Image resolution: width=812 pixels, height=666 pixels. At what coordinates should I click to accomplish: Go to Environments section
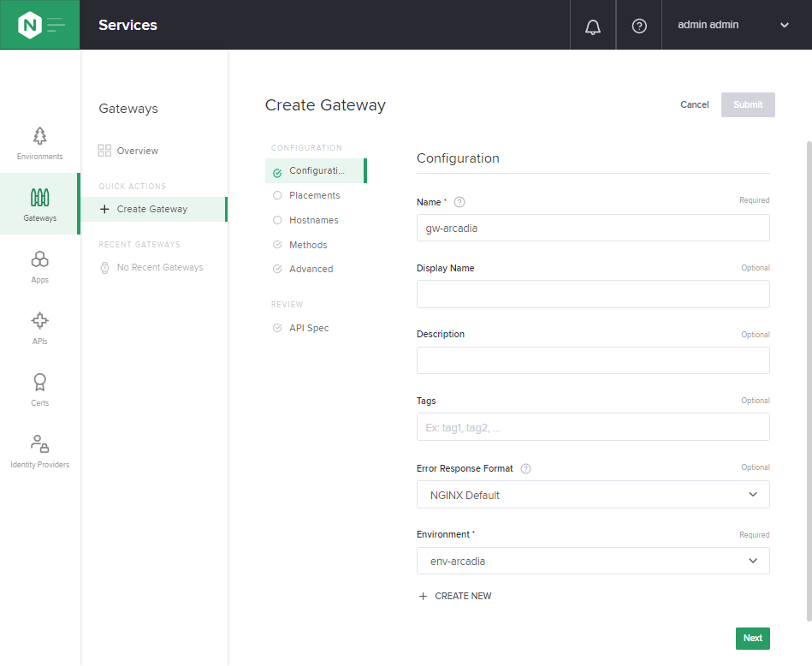point(40,144)
